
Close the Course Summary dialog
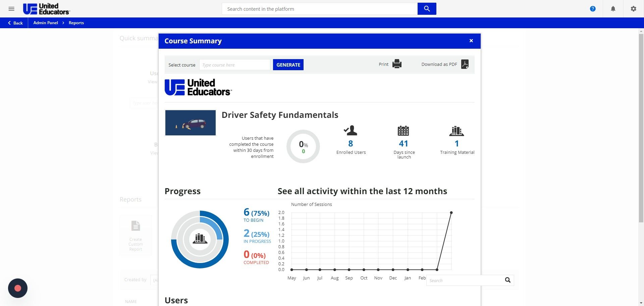tap(471, 41)
